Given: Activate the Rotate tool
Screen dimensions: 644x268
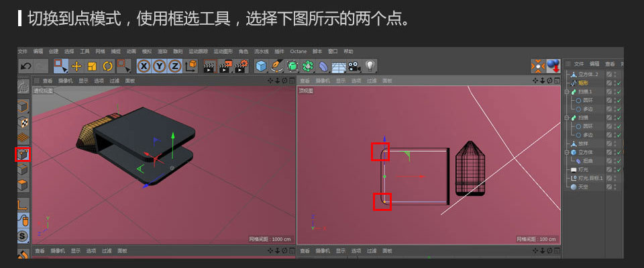Looking at the screenshot, I should 107,66.
